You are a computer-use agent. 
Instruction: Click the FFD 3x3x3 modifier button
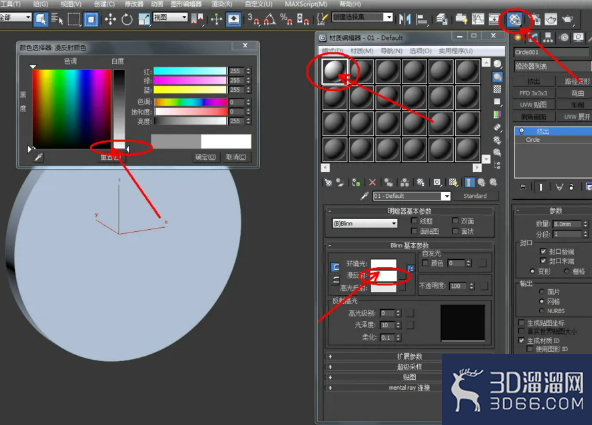click(x=533, y=93)
